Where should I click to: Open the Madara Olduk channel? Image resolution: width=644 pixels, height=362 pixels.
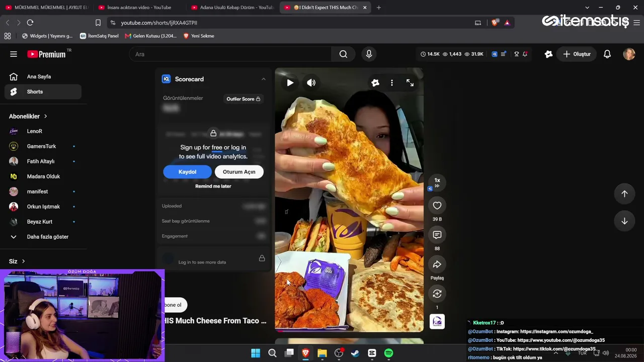tap(43, 176)
